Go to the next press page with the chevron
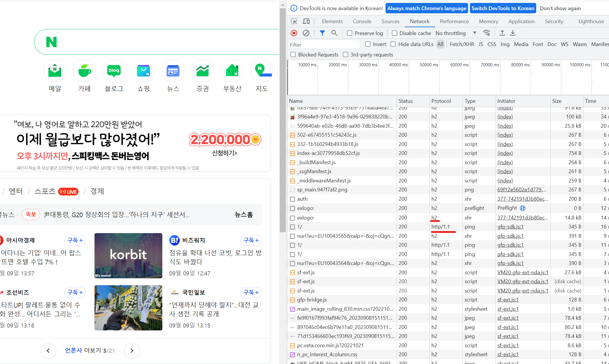This screenshot has height=364, width=609. pos(132,350)
